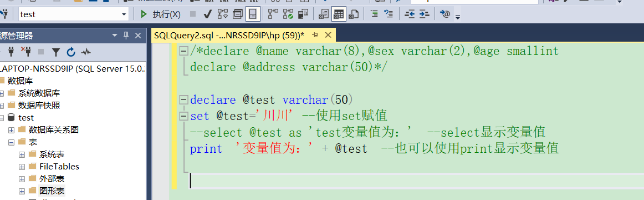Run the query with 执行(X)
This screenshot has width=644, height=200.
coord(160,14)
